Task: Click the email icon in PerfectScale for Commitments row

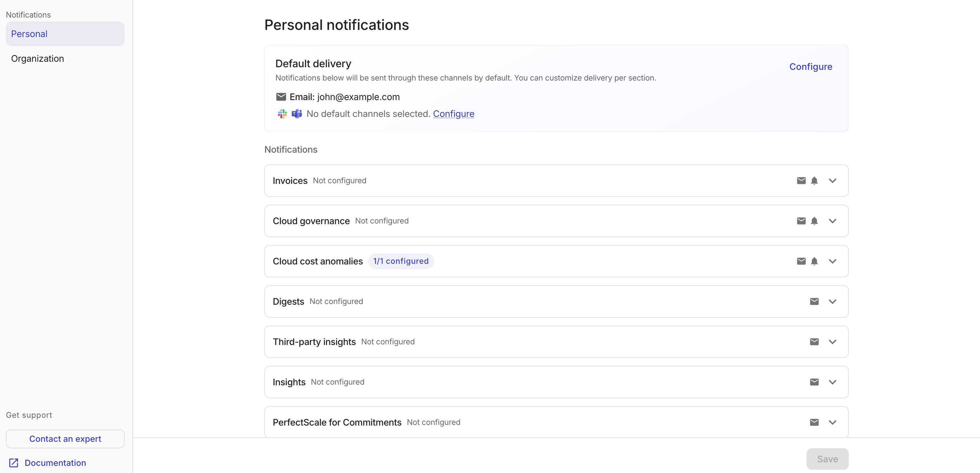Action: [x=814, y=422]
